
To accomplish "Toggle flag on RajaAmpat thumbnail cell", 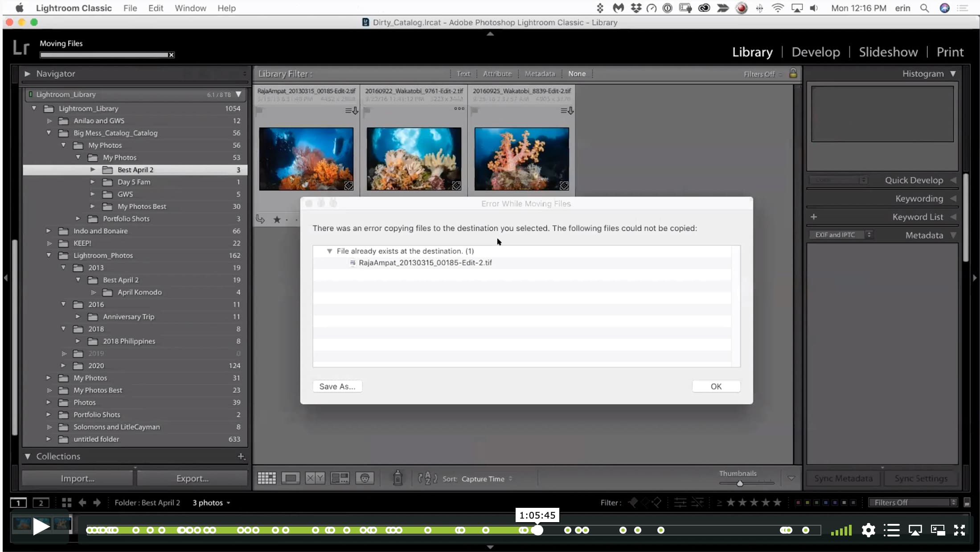I will [x=259, y=111].
